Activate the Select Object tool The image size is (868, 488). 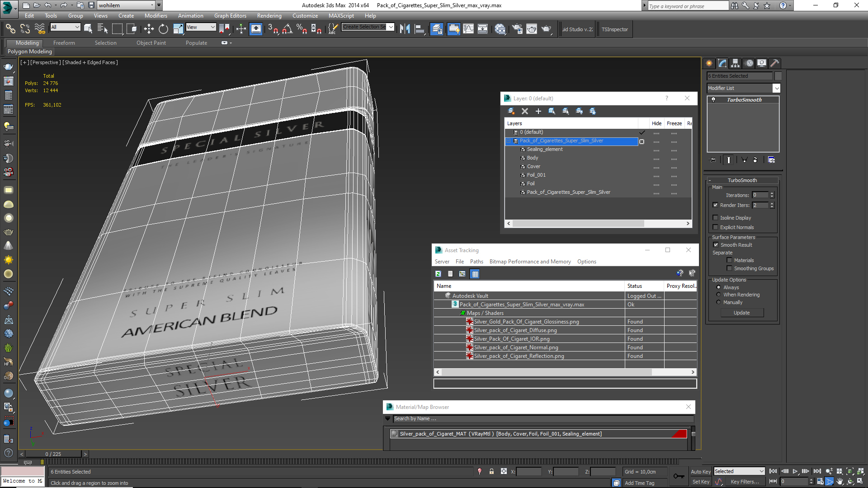point(88,29)
